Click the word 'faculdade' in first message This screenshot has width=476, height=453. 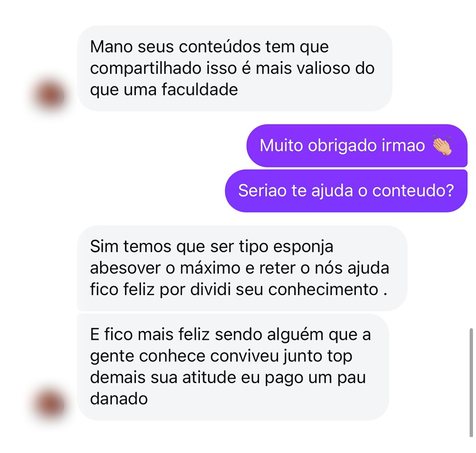[x=199, y=89]
